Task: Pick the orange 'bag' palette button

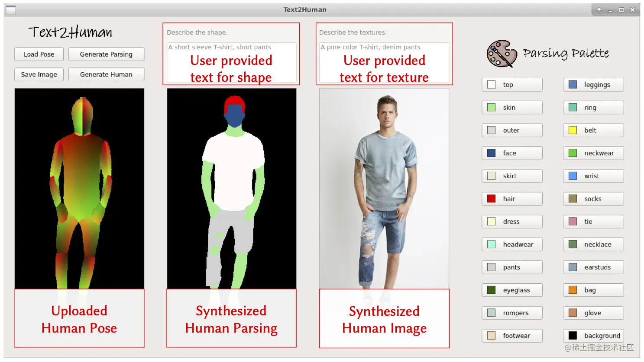Action: tap(593, 290)
